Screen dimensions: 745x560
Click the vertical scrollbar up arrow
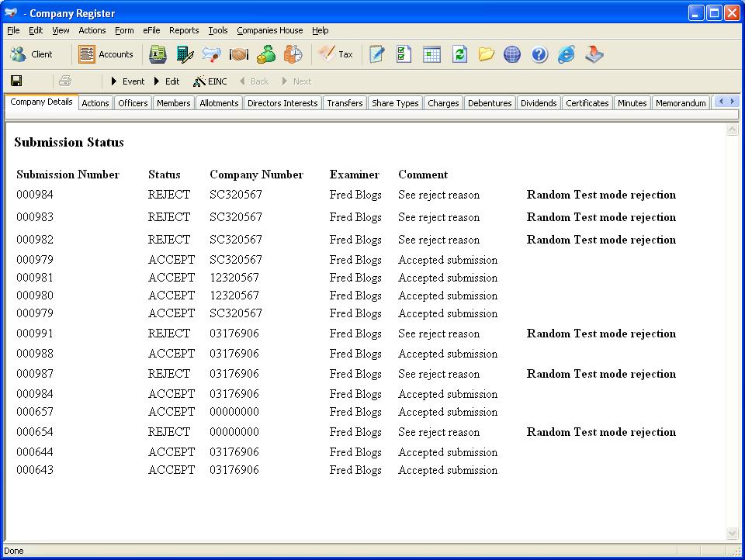(732, 130)
